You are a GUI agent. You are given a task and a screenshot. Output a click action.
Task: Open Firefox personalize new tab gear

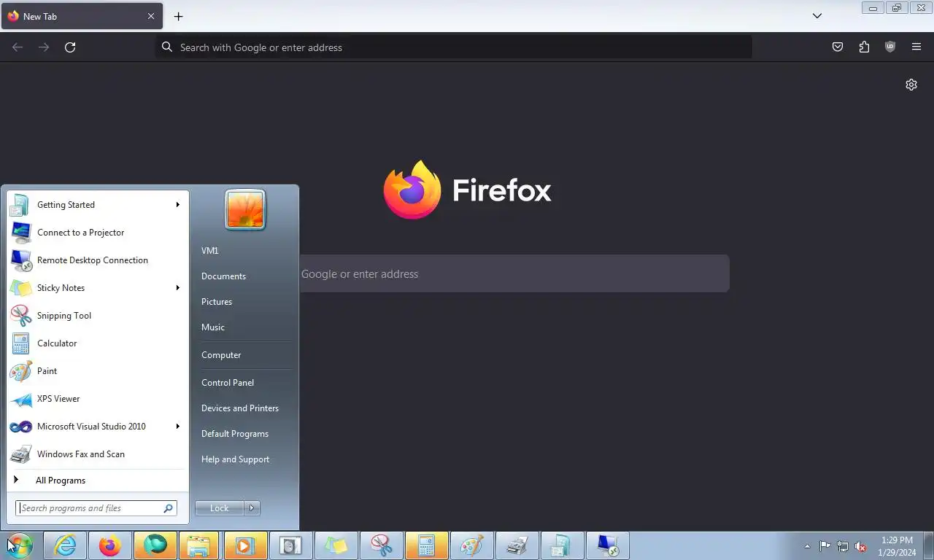(x=911, y=85)
